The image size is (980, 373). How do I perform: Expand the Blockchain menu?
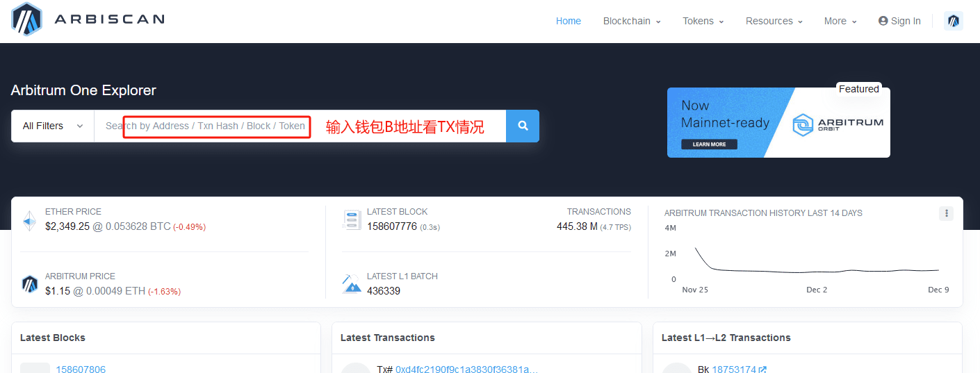[x=632, y=21]
